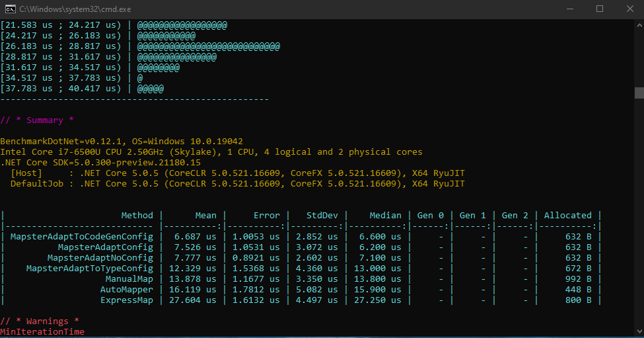Click mean value '13.878 us'

pyautogui.click(x=193, y=279)
